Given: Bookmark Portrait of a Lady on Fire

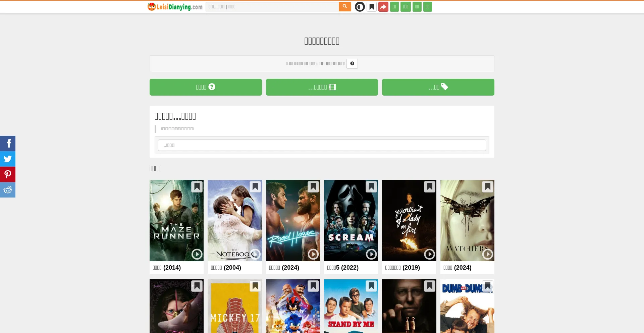Looking at the screenshot, I should 430,187.
